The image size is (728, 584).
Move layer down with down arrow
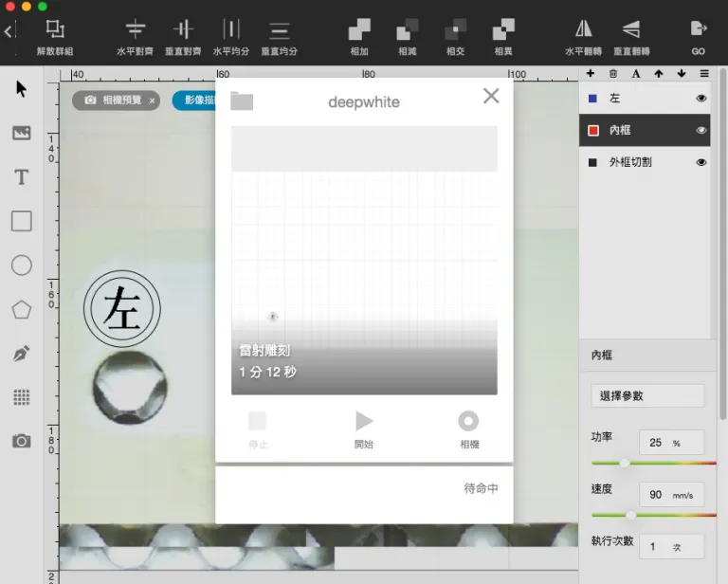click(682, 73)
